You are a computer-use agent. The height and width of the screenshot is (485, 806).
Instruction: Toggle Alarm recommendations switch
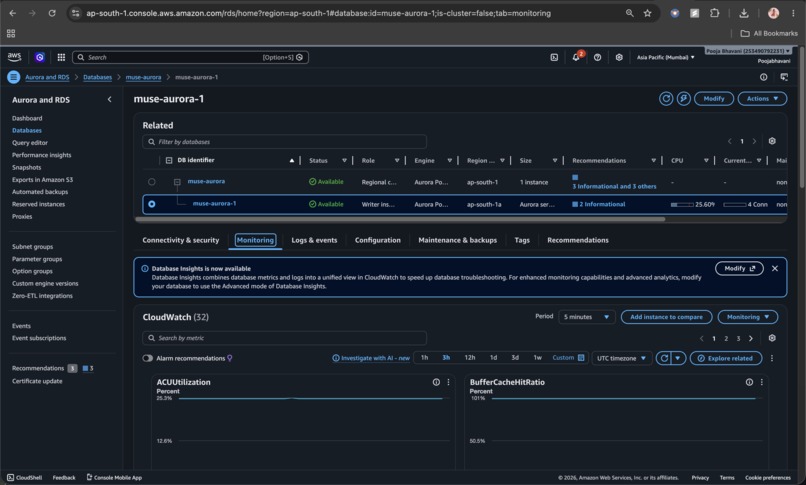[148, 358]
